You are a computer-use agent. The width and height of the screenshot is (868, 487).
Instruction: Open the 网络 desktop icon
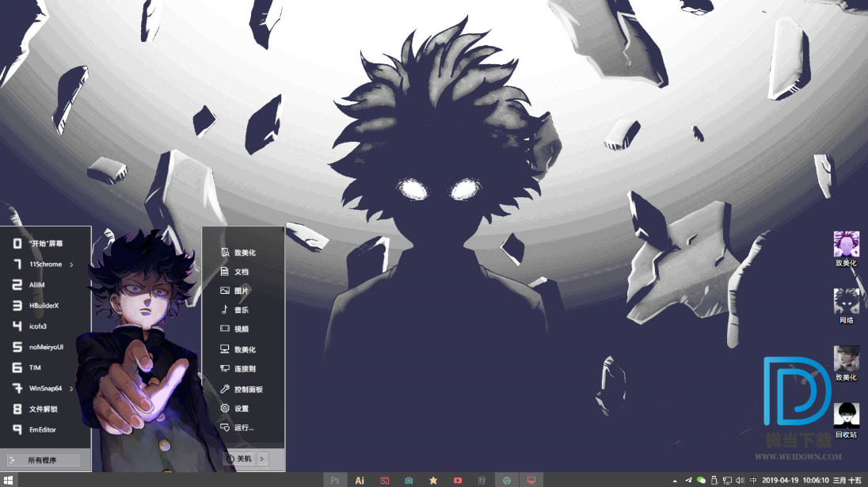(847, 306)
